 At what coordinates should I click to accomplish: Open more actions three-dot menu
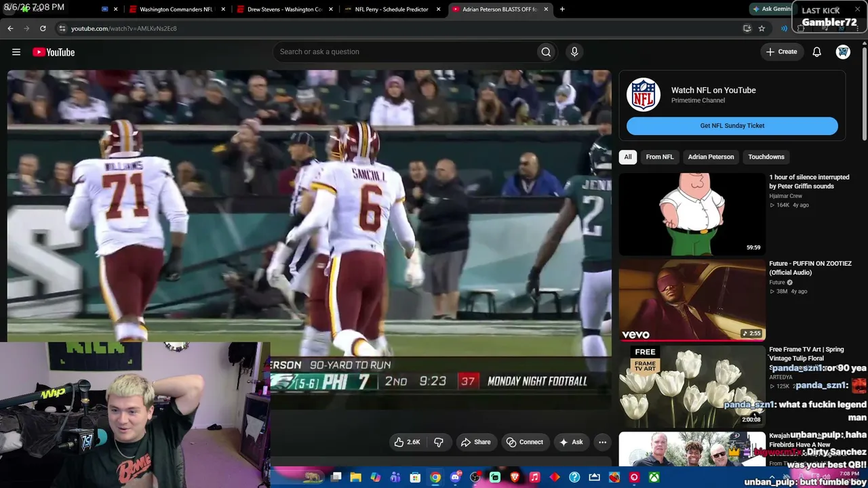pyautogui.click(x=602, y=442)
